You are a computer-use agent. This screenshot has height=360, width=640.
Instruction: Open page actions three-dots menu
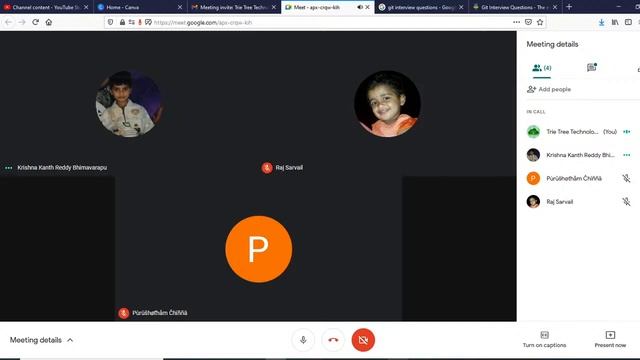tap(516, 22)
